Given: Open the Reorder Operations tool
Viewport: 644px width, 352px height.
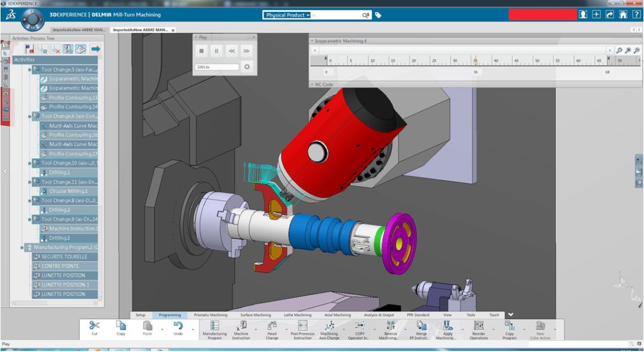Looking at the screenshot, I should [479, 330].
